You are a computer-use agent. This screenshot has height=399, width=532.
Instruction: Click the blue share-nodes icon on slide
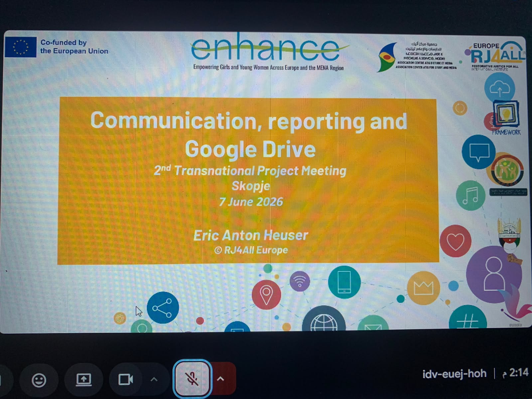pos(163,308)
